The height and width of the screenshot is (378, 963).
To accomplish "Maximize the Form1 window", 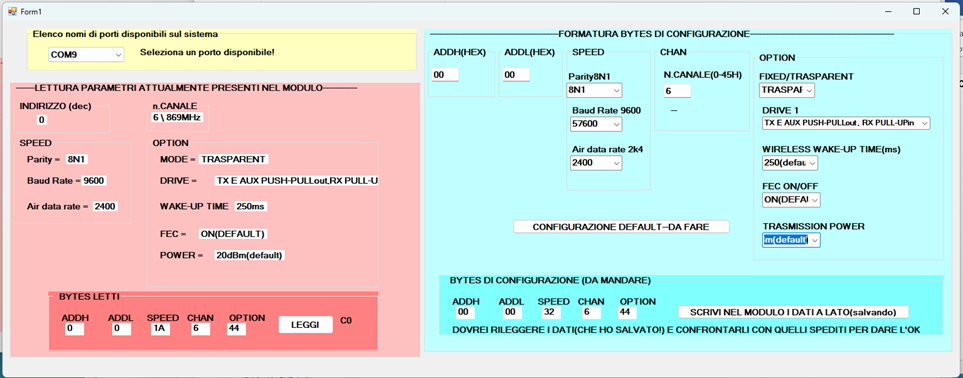I will click(916, 12).
